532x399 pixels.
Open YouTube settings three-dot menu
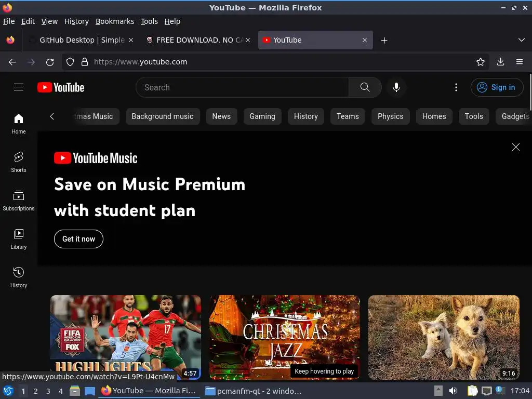tap(456, 87)
